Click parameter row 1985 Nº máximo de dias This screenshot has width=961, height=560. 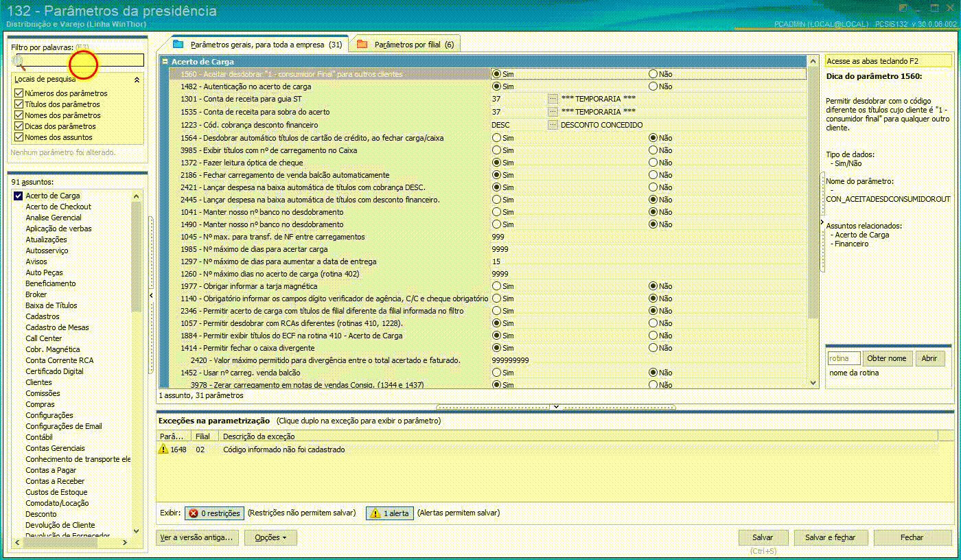click(x=487, y=249)
